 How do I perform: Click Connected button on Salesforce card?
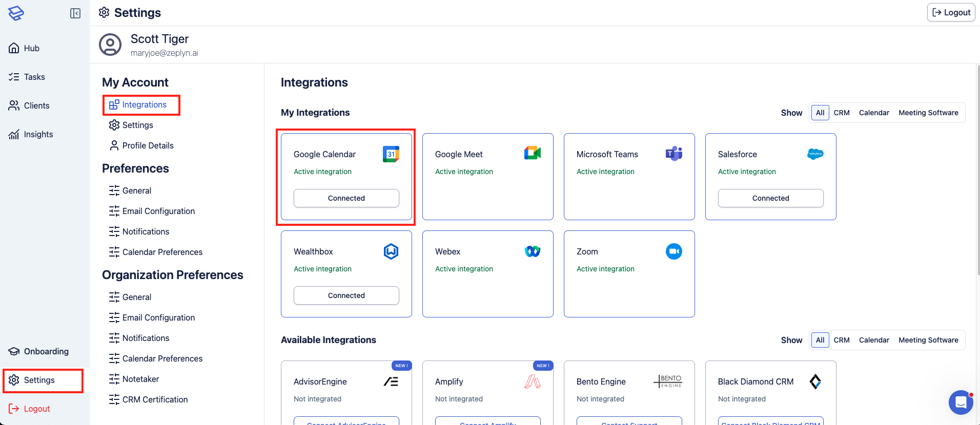pyautogui.click(x=770, y=198)
